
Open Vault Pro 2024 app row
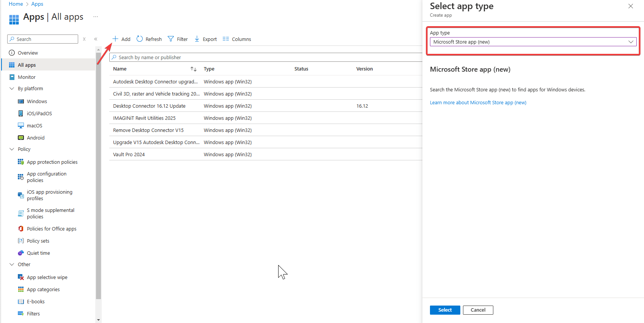(266, 154)
